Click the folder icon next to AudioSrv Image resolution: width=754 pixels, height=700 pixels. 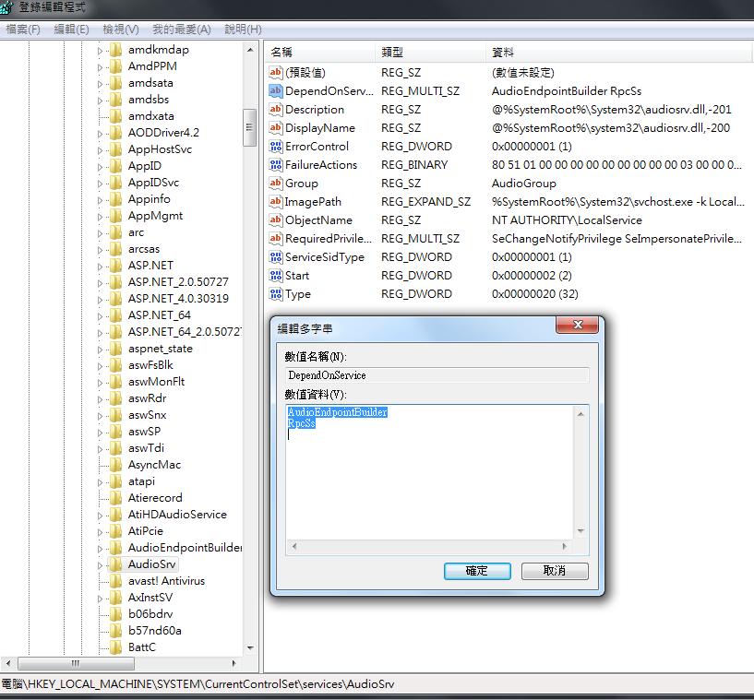click(x=115, y=564)
